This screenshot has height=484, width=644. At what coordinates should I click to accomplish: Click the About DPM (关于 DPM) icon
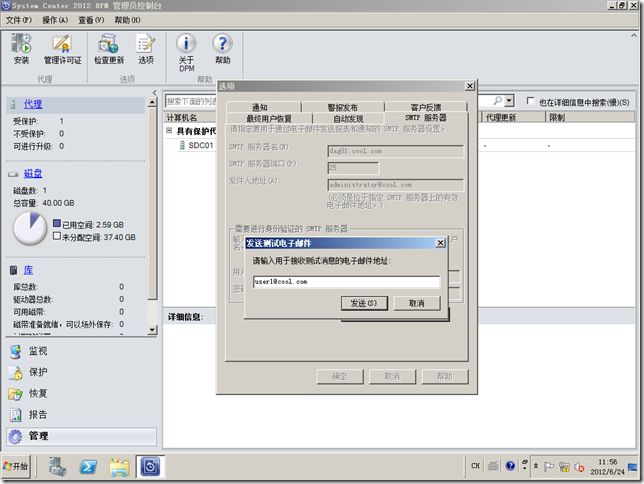pos(186,53)
